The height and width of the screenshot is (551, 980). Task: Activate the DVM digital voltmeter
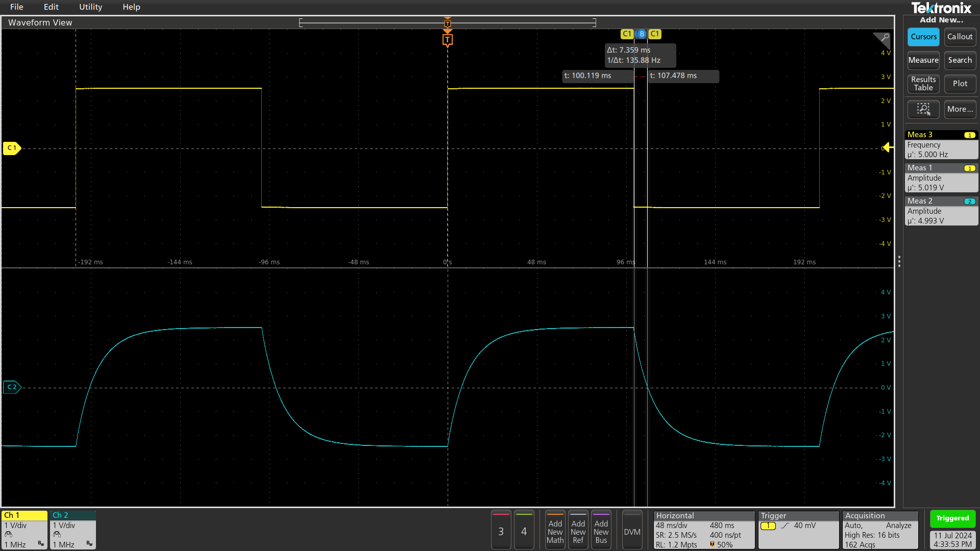(x=632, y=530)
